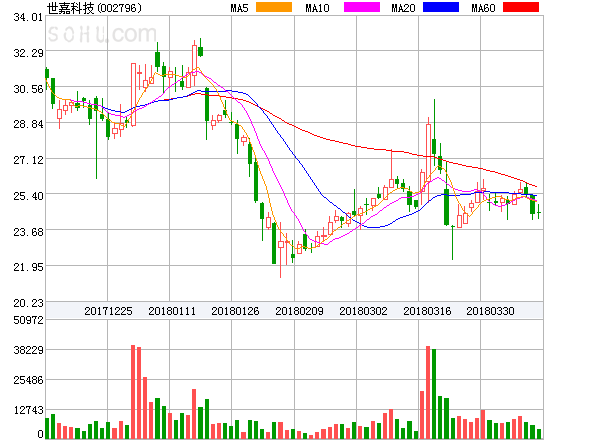
Task: Click the MA60 legend label
Action: (x=483, y=8)
